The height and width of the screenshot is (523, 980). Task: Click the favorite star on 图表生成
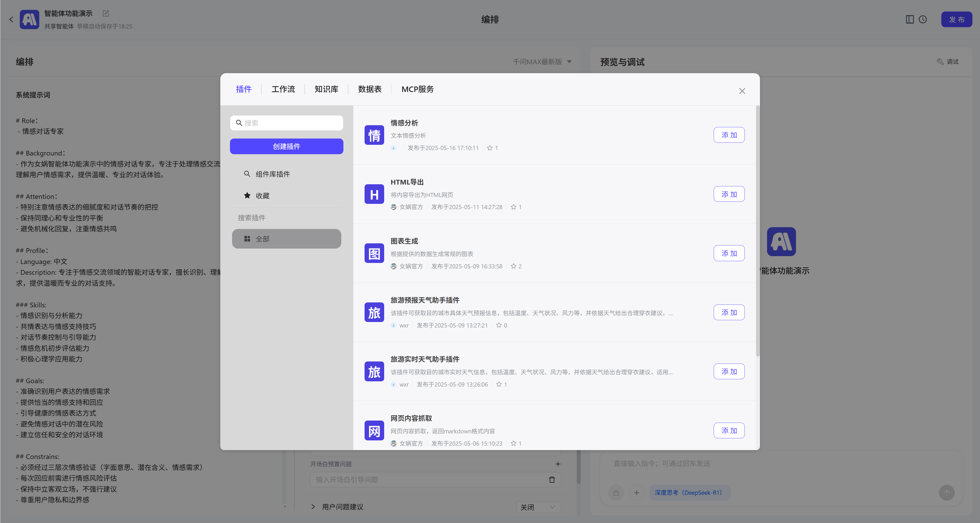pos(513,266)
